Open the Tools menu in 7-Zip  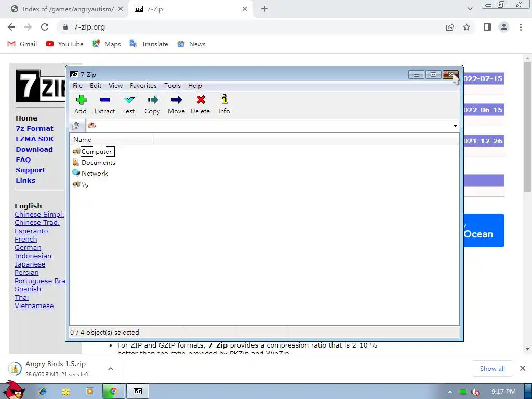[x=172, y=86]
